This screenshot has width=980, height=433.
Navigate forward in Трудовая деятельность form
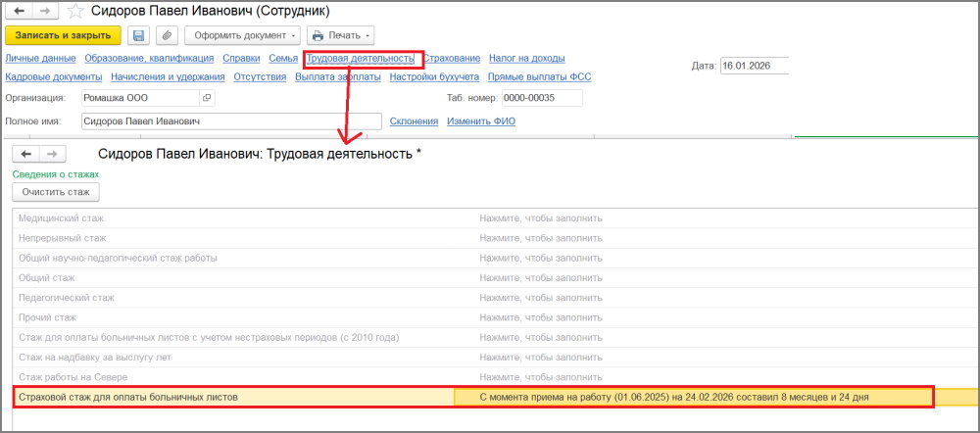52,154
